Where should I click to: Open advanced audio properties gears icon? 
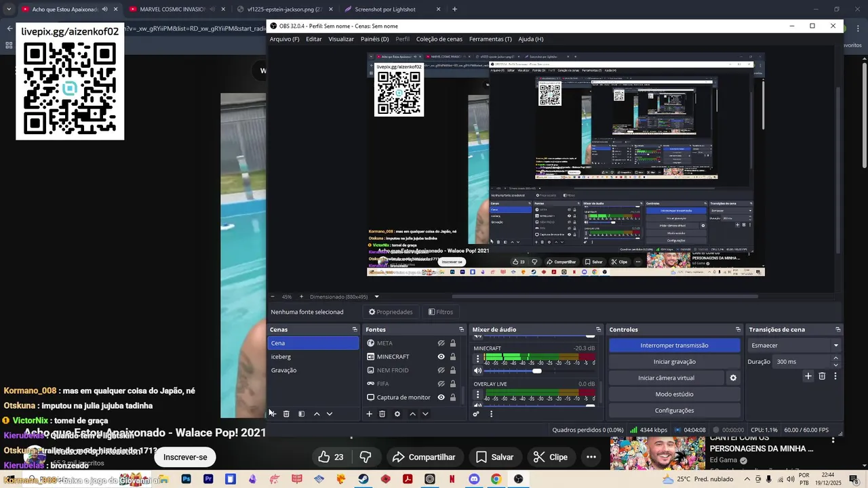(x=476, y=413)
